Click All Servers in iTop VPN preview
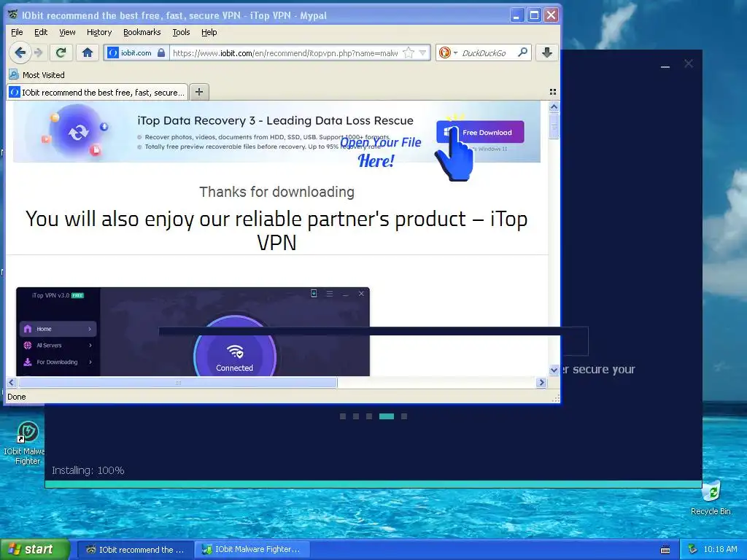747x560 pixels. pyautogui.click(x=58, y=345)
